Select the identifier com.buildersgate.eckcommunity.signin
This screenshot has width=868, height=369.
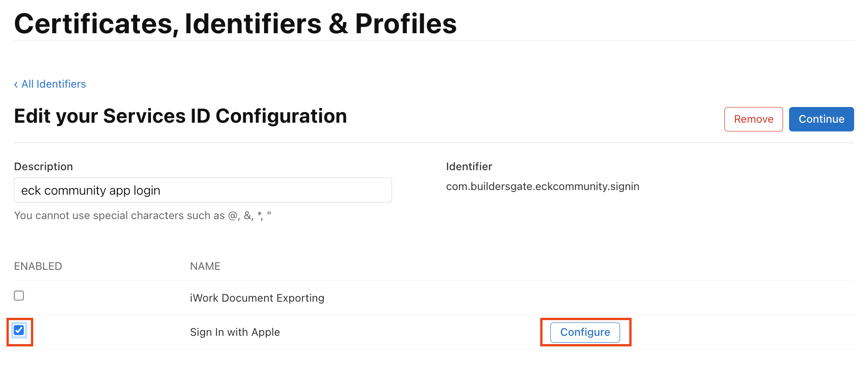click(543, 186)
